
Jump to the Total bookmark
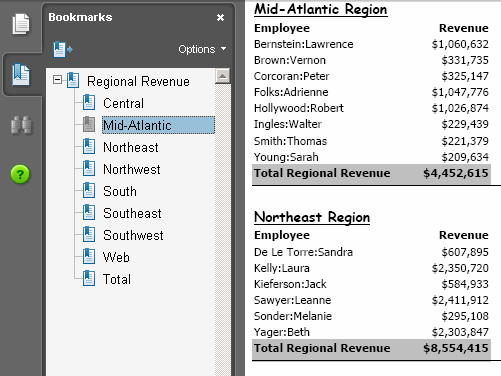pyautogui.click(x=117, y=279)
